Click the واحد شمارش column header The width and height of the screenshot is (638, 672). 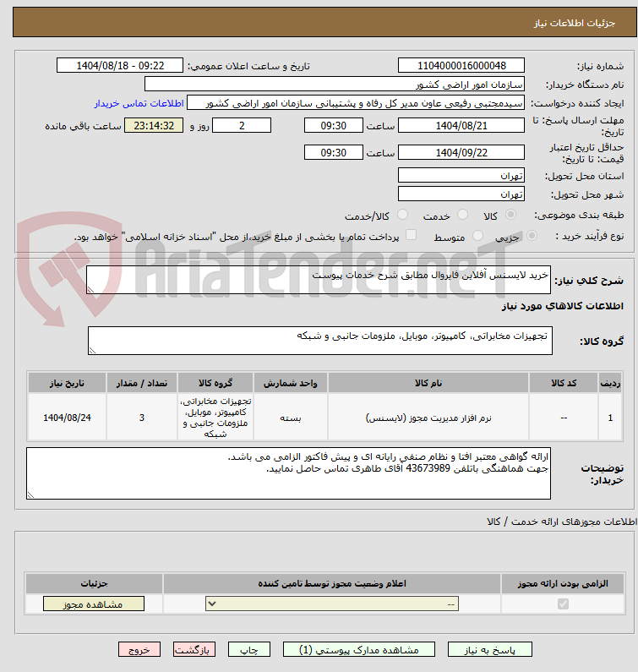(x=291, y=383)
